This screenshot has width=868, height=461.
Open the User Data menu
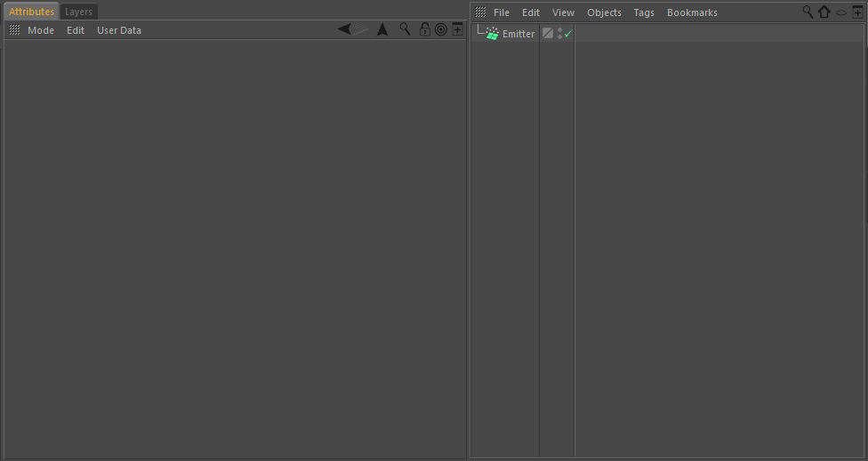click(119, 30)
